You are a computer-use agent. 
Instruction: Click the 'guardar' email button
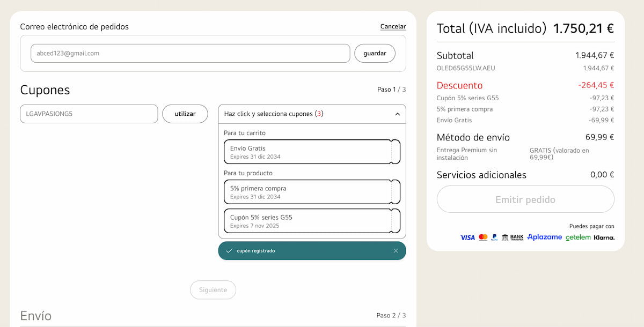[375, 54]
